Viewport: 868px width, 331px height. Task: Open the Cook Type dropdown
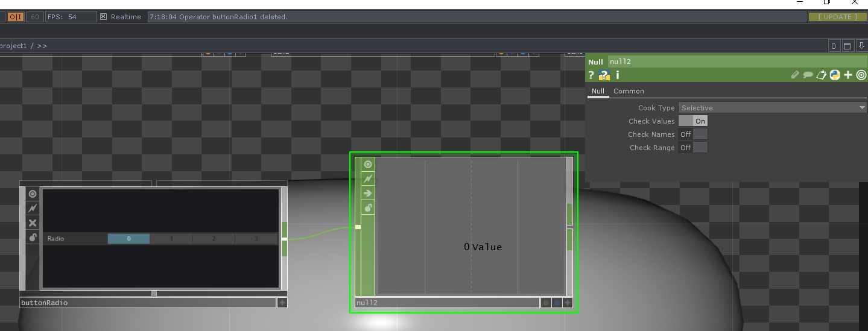point(773,108)
